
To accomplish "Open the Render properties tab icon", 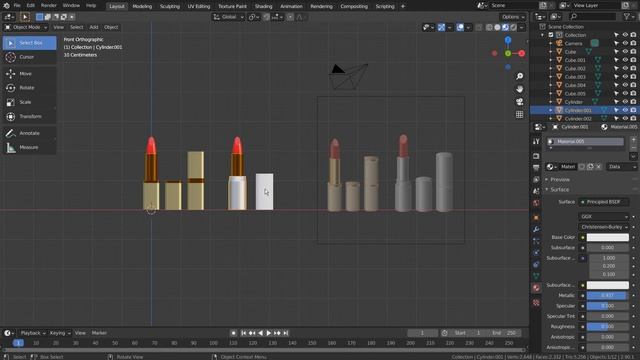I will click(536, 156).
